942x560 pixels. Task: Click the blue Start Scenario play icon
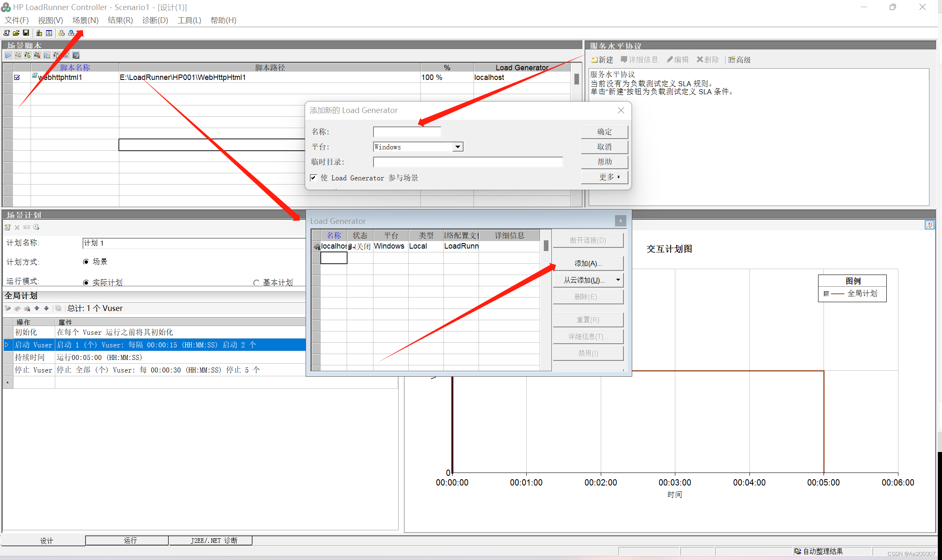(8, 55)
